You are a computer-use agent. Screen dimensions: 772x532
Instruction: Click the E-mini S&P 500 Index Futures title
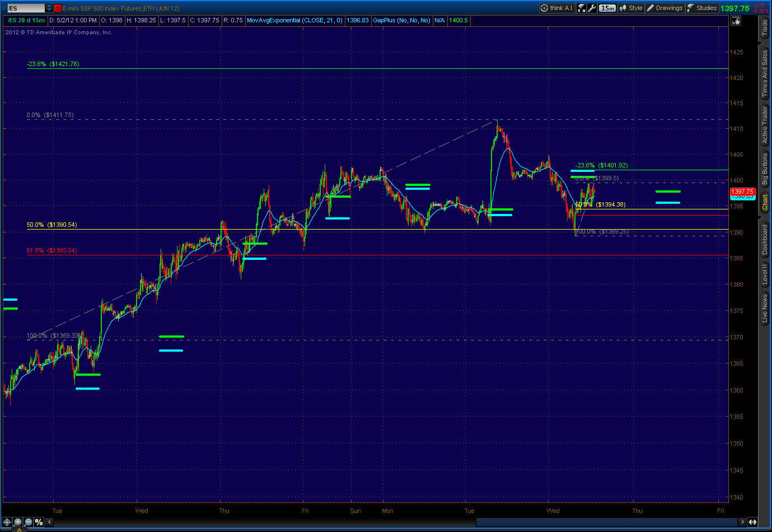(121, 8)
